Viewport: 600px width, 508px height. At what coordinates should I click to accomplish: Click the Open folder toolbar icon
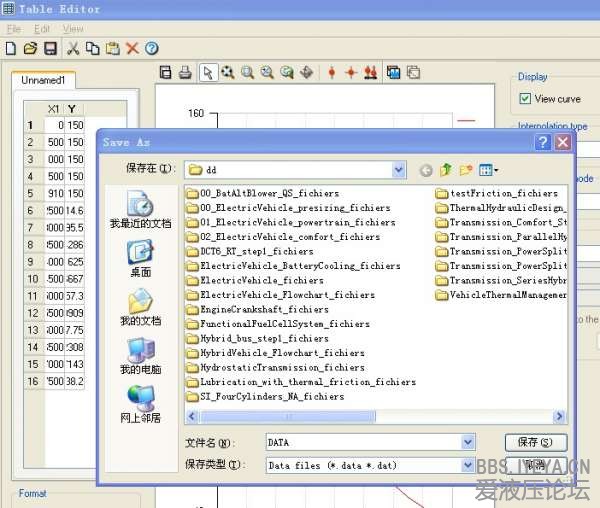click(x=30, y=48)
